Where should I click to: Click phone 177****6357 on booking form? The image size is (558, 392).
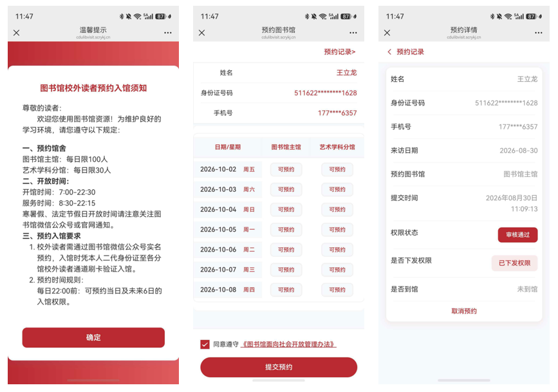337,113
